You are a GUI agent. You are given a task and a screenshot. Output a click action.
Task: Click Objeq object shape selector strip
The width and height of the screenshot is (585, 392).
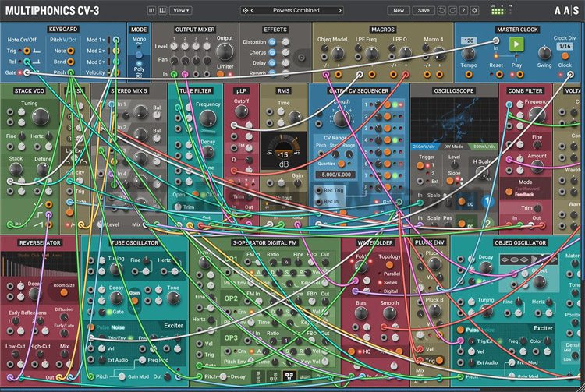click(529, 260)
